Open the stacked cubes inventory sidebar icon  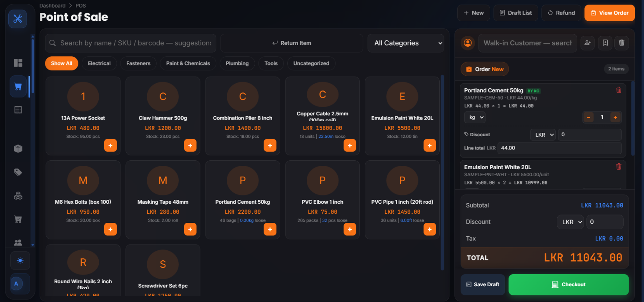click(18, 195)
